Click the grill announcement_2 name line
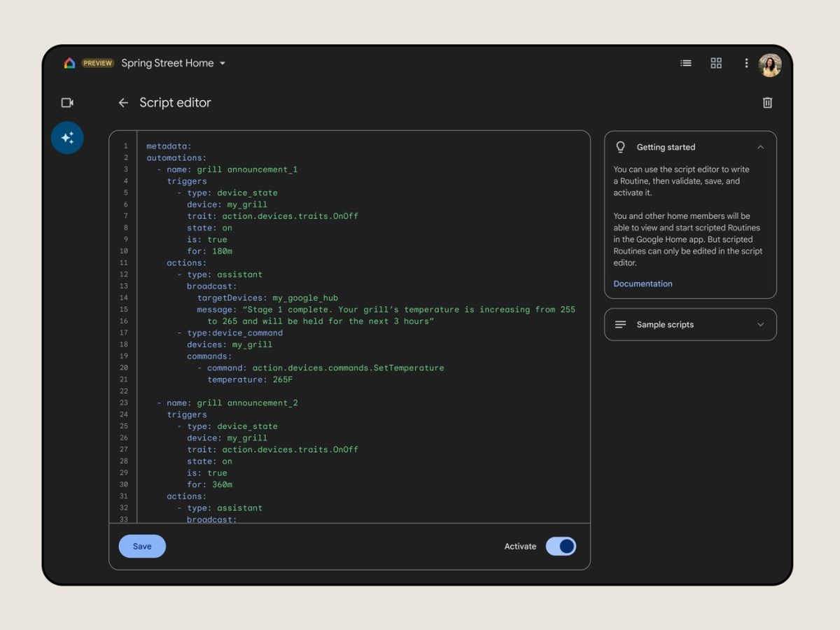840x630 pixels. click(x=227, y=403)
